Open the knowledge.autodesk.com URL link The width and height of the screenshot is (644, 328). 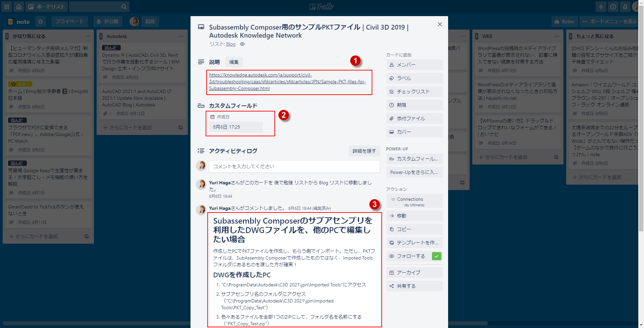[287, 82]
